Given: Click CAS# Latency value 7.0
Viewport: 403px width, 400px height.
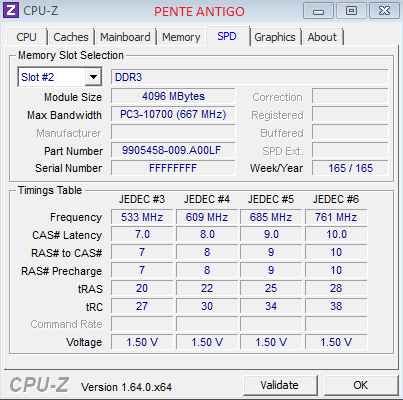Looking at the screenshot, I should click(x=142, y=234).
